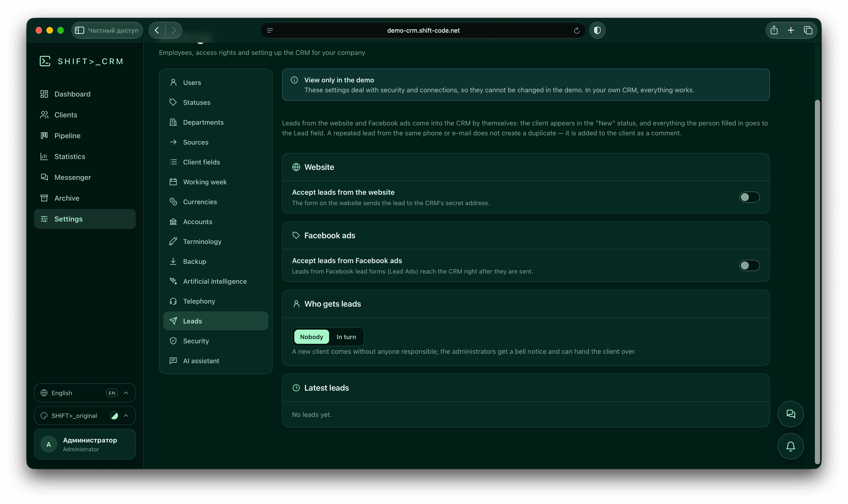Viewport: 848px width, 504px height.
Task: Expand the SHIFT>_original theme selector
Action: [85, 416]
